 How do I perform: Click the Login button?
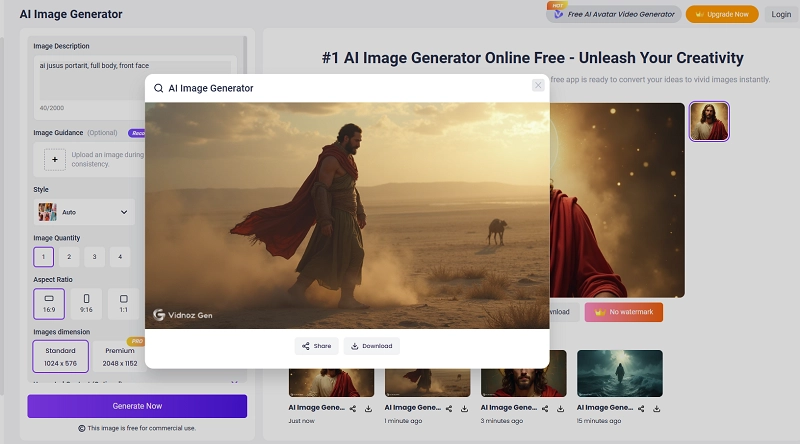(781, 14)
